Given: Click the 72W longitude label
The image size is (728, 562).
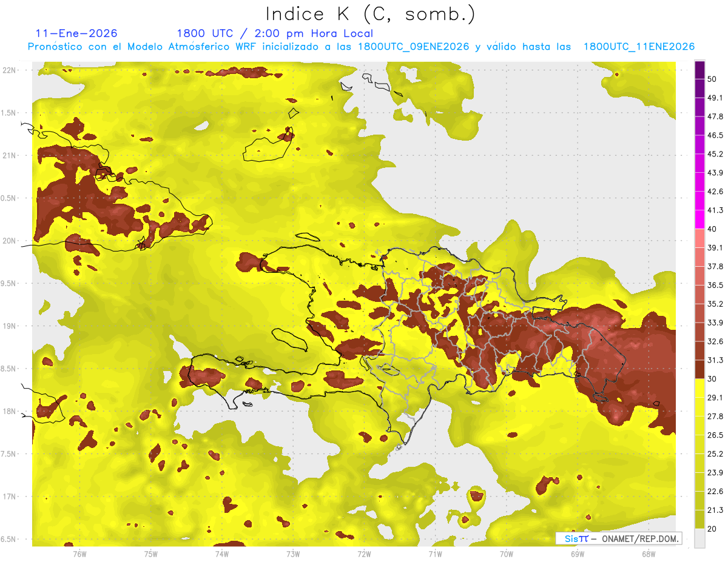Looking at the screenshot, I should coord(364,554).
